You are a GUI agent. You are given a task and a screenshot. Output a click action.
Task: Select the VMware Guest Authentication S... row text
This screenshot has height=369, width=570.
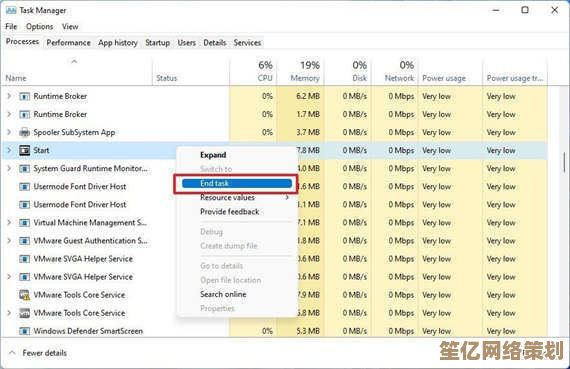coord(91,241)
